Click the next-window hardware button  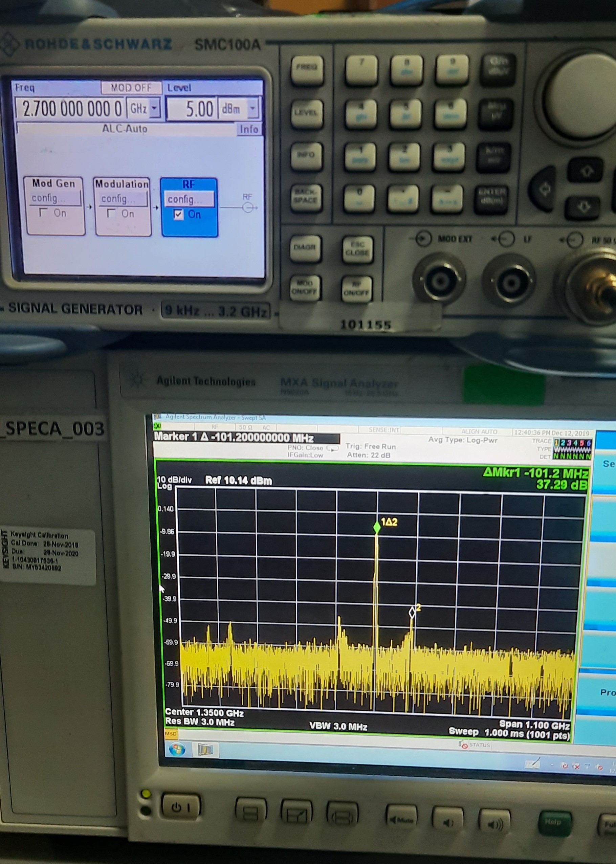coord(342,816)
